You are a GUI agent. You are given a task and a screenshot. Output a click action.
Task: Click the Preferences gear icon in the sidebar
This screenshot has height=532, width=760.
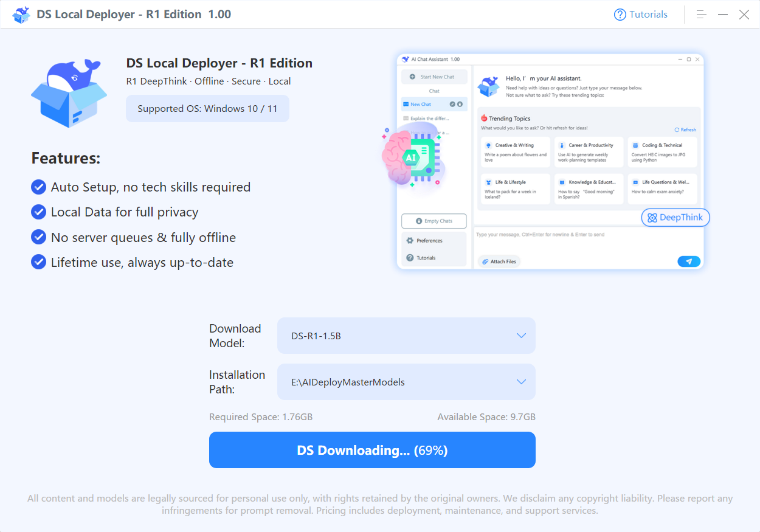409,241
